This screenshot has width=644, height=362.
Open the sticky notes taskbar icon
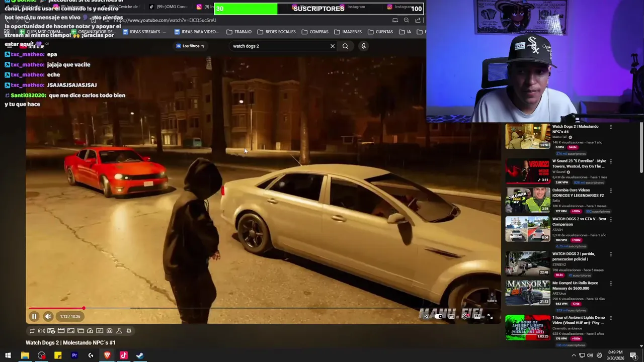pos(58,355)
